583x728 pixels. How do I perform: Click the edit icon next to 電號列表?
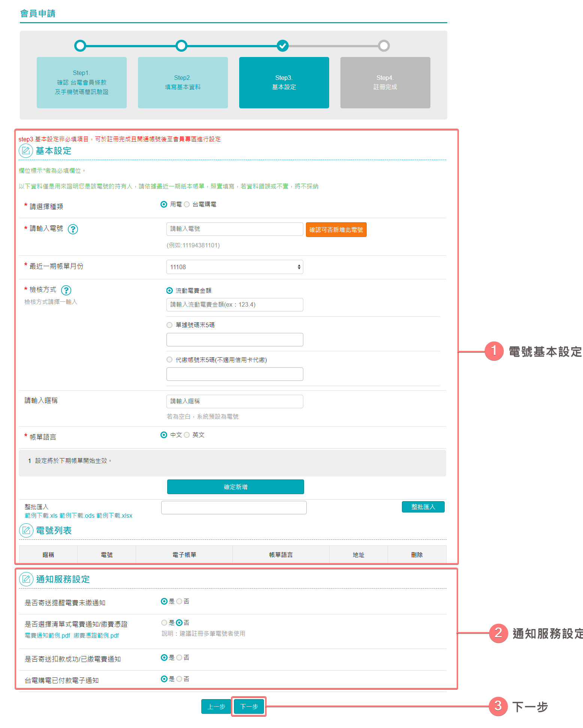coord(26,530)
